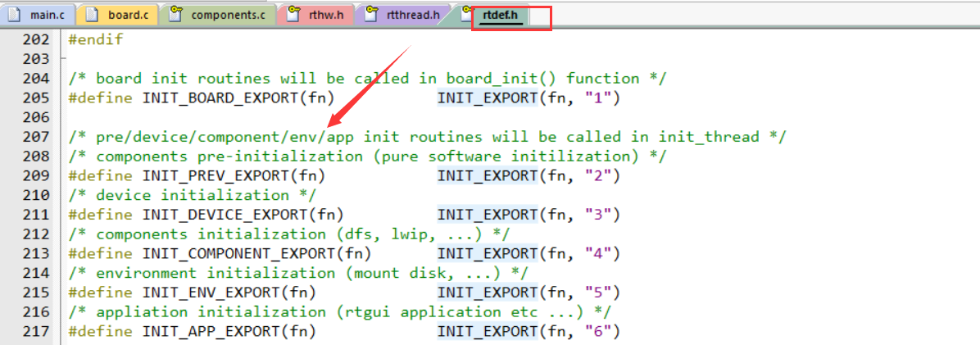Click the rtthread.h key file icon

[371, 14]
